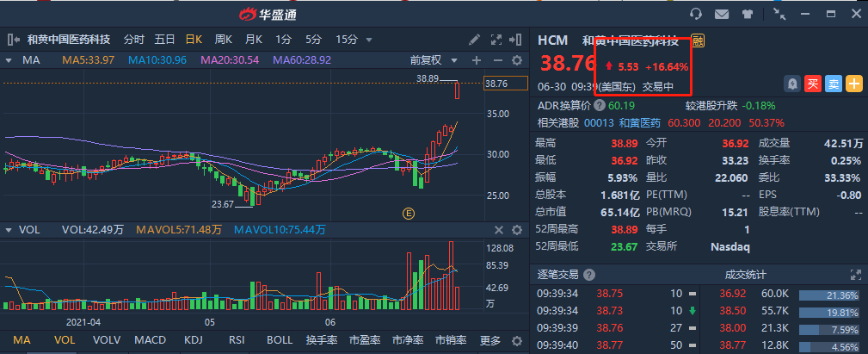Screen dimensions: 868x354
Task: Open more minute-period options dropdown arrow
Action: coord(369,40)
